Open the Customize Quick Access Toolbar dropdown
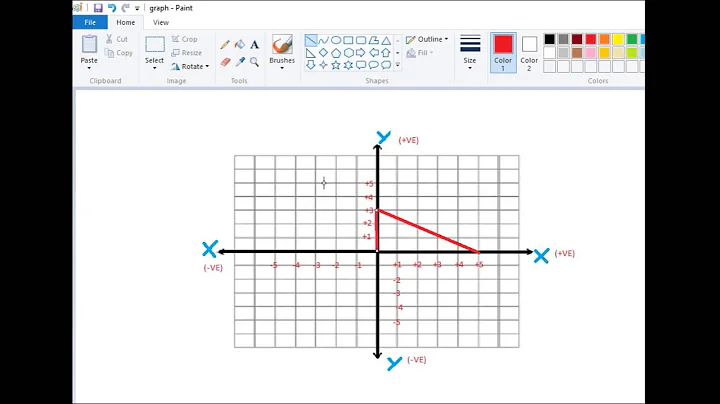 pos(137,8)
